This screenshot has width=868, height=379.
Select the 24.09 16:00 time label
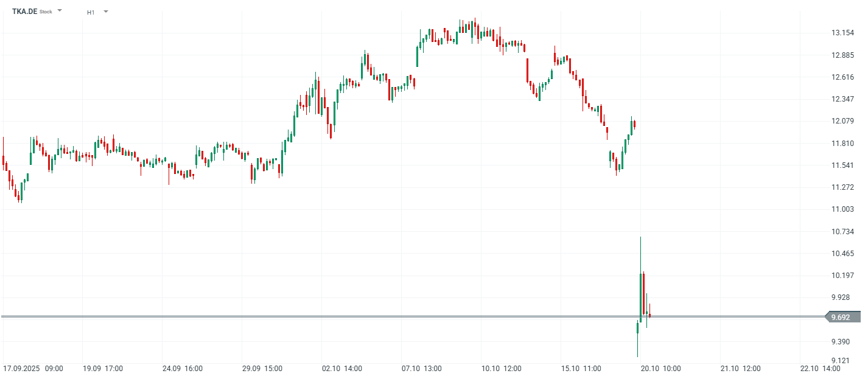pyautogui.click(x=183, y=369)
